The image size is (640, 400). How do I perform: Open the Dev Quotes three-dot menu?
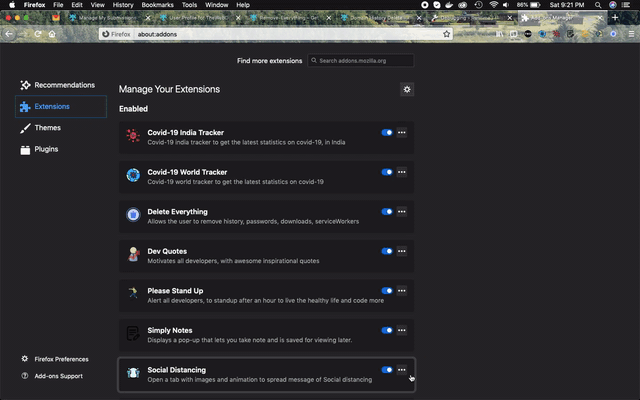coord(402,251)
